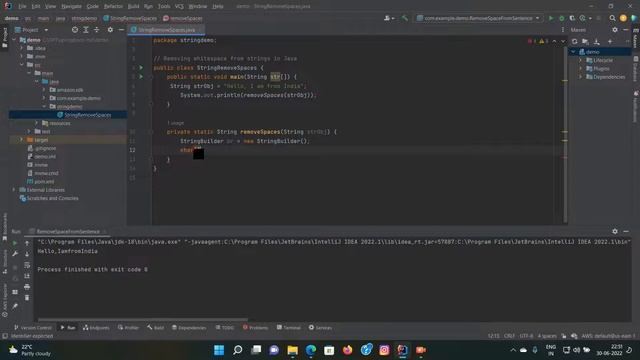Add Maven project plus icon
The height and width of the screenshot is (360, 640).
click(x=610, y=41)
